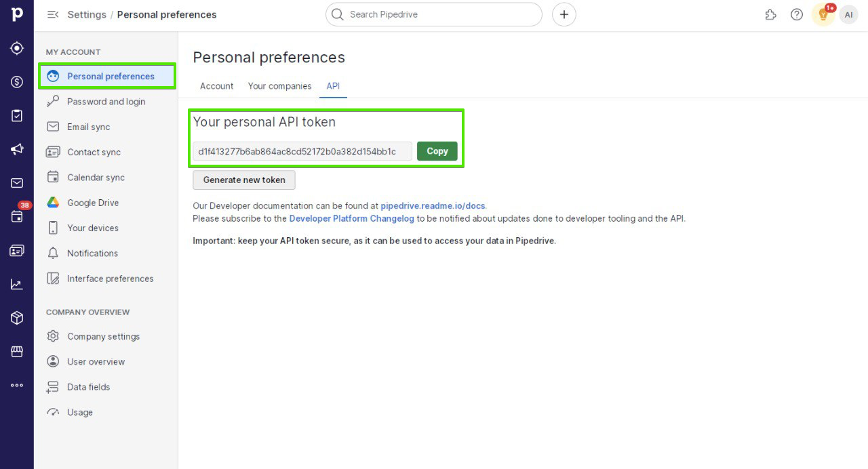Viewport: 868px width, 469px height.
Task: Click Generate new token button
Action: 244,180
